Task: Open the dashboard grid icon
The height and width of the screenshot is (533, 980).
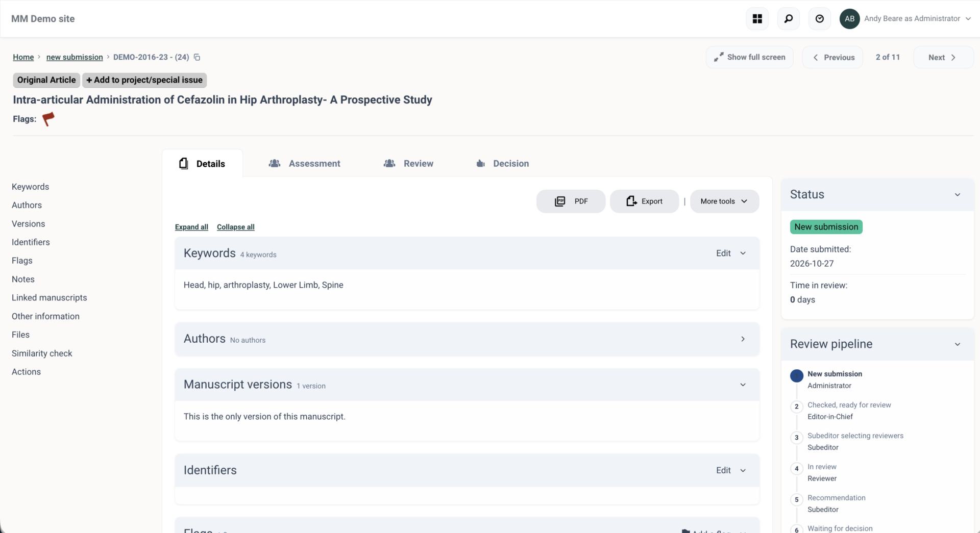Action: point(757,19)
